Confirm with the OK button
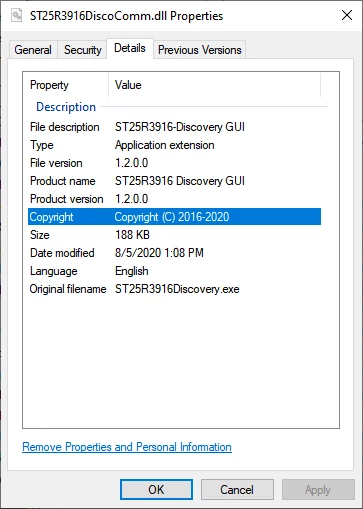The width and height of the screenshot is (363, 509). 156,490
